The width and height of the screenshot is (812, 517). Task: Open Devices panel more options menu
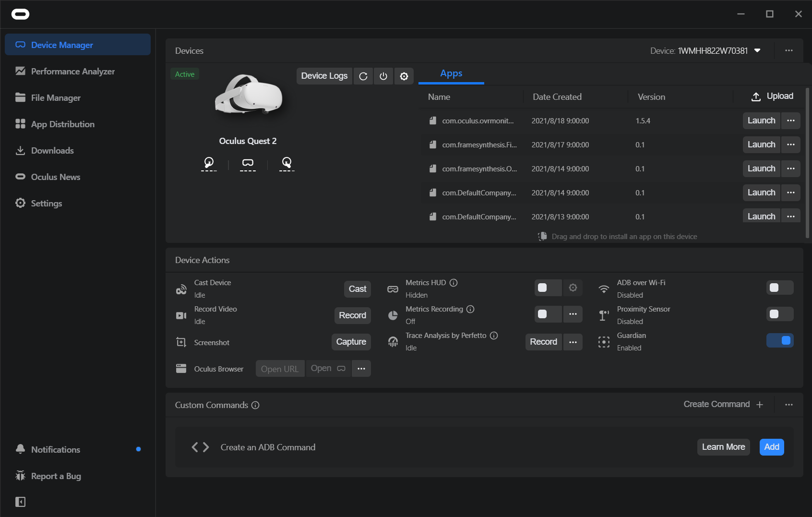(789, 50)
